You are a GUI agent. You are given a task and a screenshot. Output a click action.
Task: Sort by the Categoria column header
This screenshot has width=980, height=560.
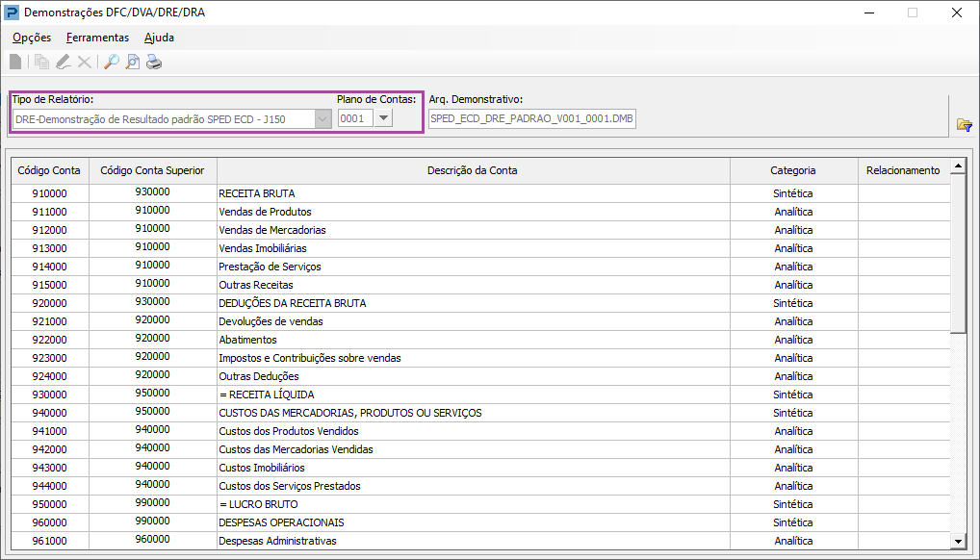(792, 170)
